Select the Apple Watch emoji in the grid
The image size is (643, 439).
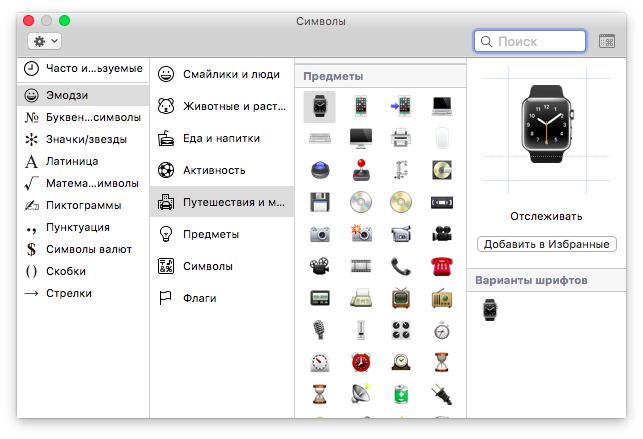319,107
